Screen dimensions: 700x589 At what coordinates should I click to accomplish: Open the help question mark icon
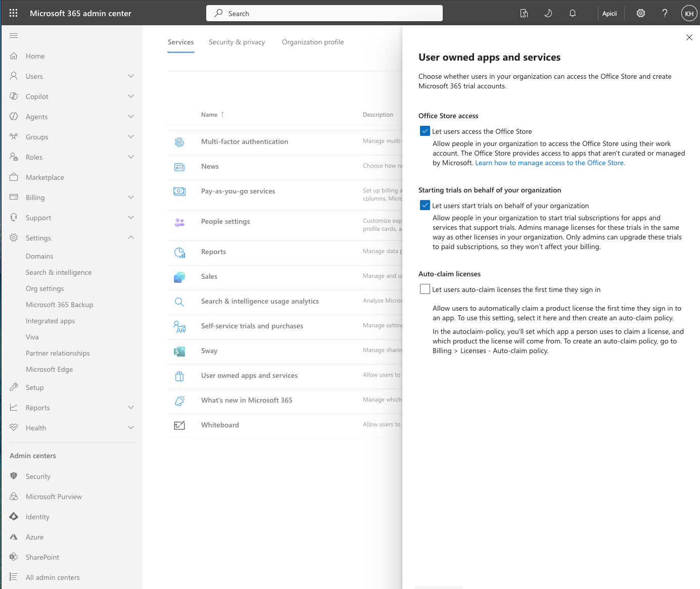665,13
